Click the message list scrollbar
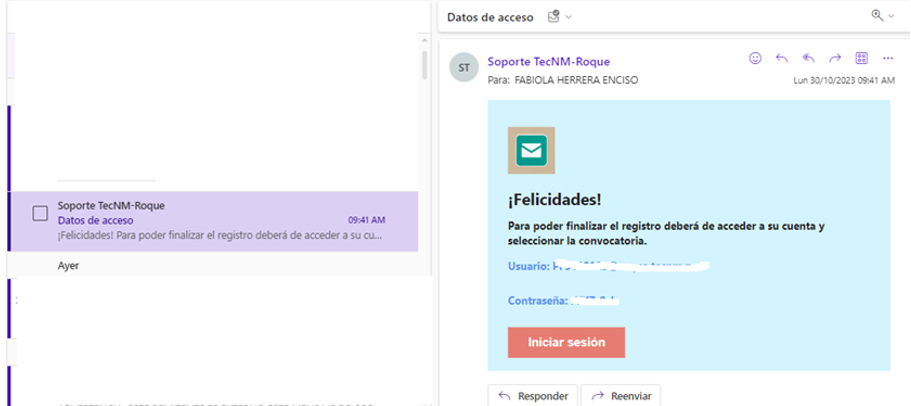 coord(425,64)
